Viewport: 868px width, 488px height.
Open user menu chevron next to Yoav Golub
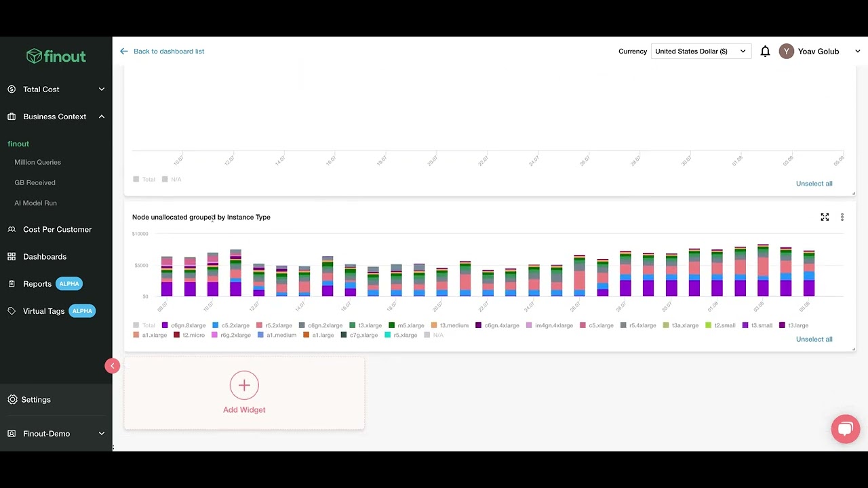tap(858, 52)
